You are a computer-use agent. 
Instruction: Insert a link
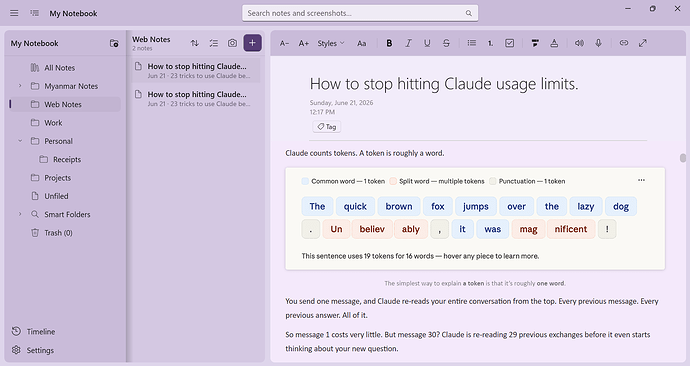pos(624,43)
